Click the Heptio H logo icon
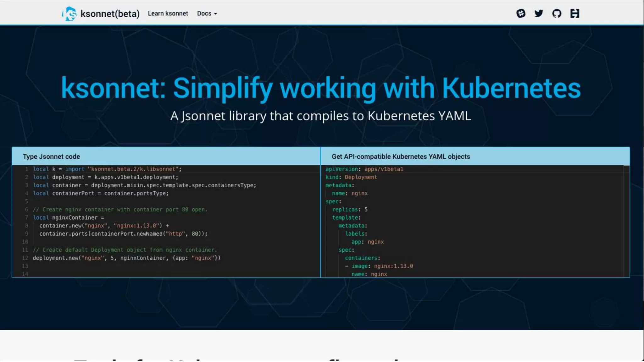Viewport: 644px width, 362px height. (x=575, y=14)
